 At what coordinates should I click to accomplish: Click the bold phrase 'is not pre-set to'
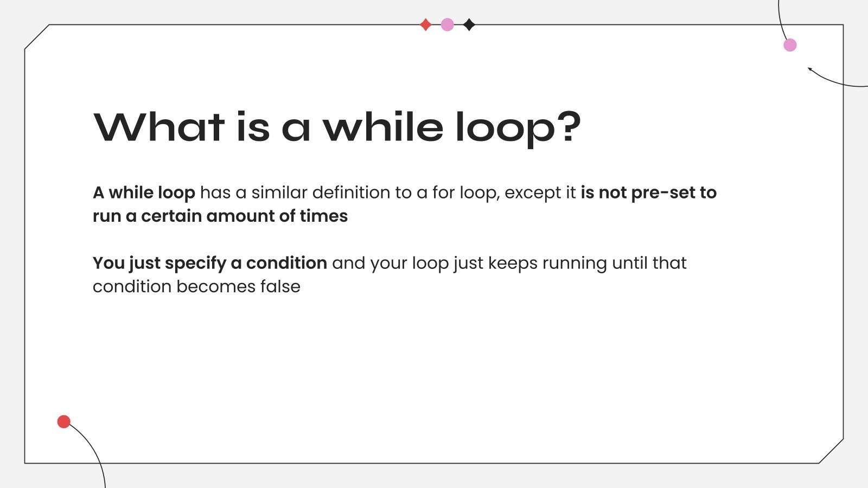[648, 192]
